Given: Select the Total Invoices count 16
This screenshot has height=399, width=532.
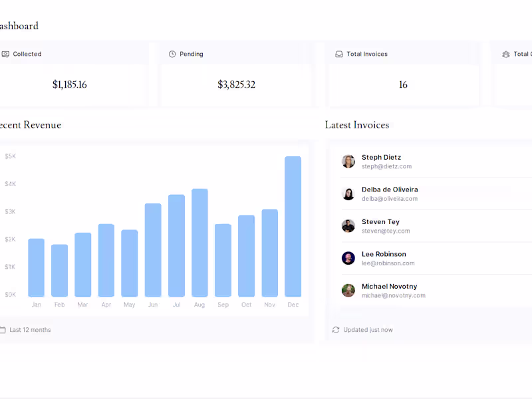Looking at the screenshot, I should click(x=403, y=84).
